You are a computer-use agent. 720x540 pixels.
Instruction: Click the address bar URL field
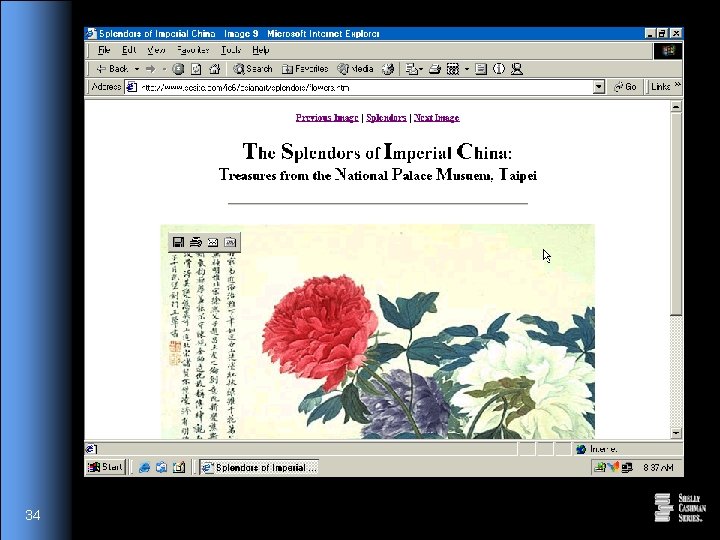(x=365, y=87)
